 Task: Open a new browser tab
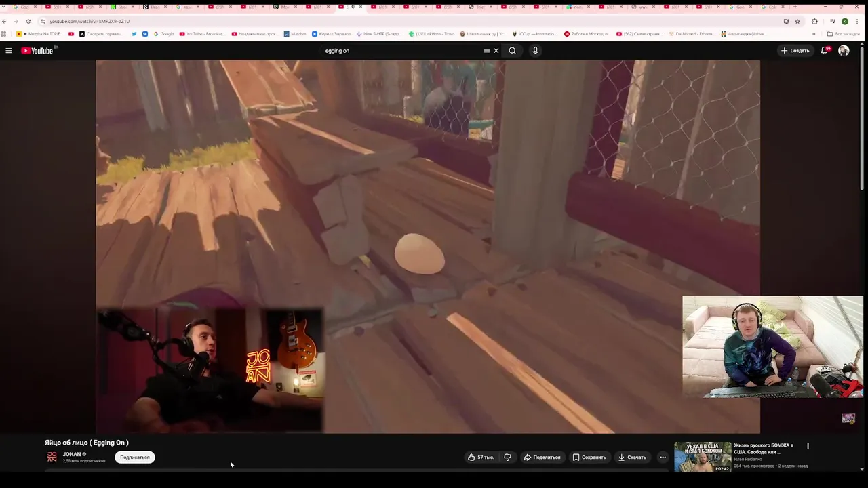coord(795,7)
